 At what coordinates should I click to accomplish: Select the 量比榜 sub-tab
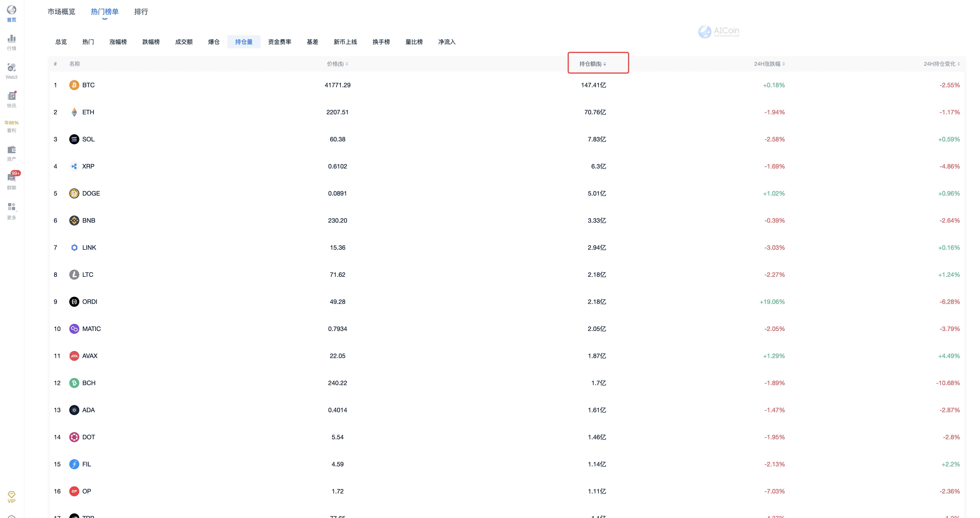click(414, 42)
